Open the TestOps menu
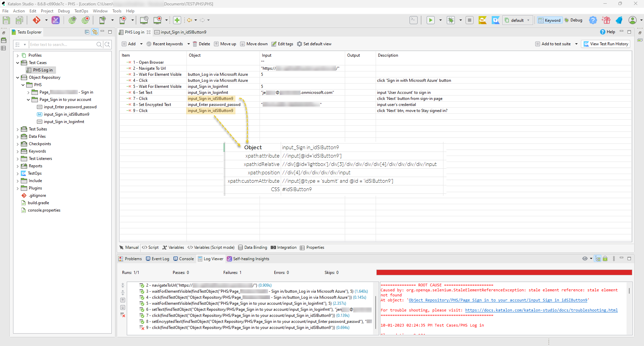Image resolution: width=644 pixels, height=346 pixels. pyautogui.click(x=81, y=11)
